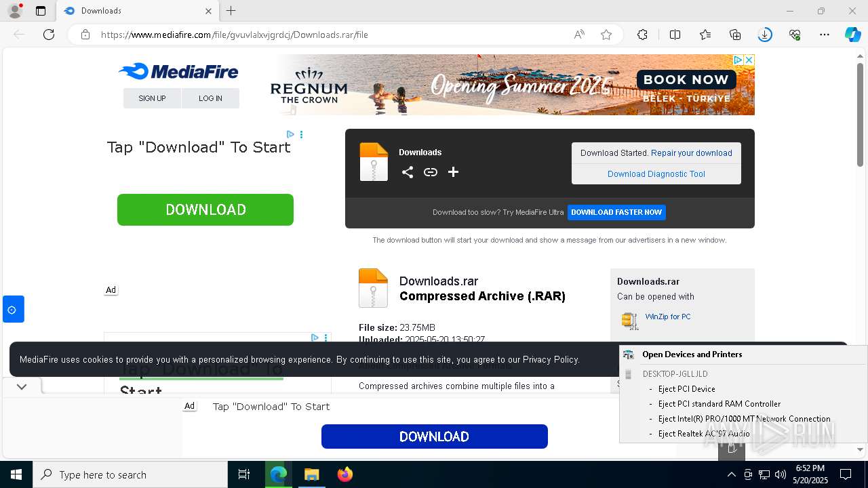Screen dimensions: 868x488
Task: Open the Download Diagnostic Tool link
Action: 656,174
